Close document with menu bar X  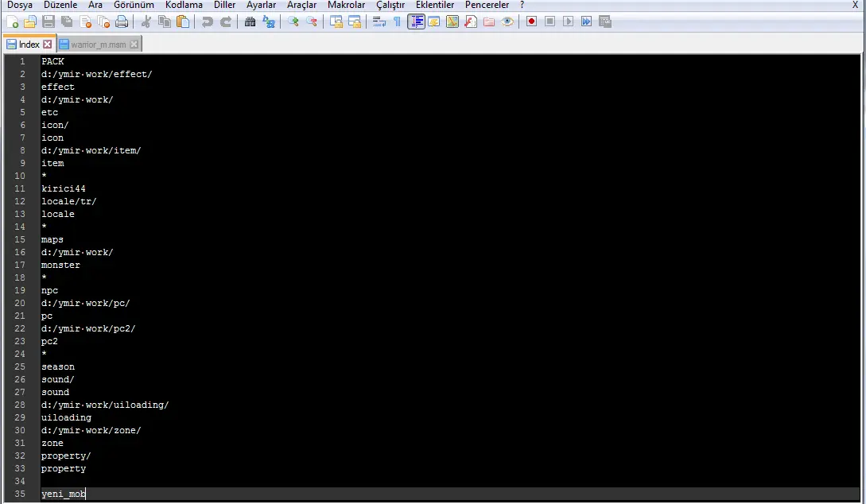coord(855,5)
